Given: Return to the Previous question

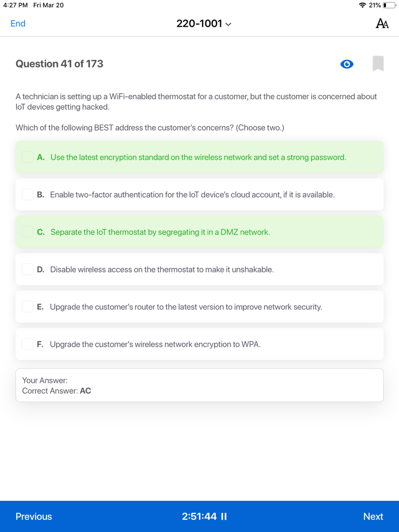Looking at the screenshot, I should click(x=34, y=516).
